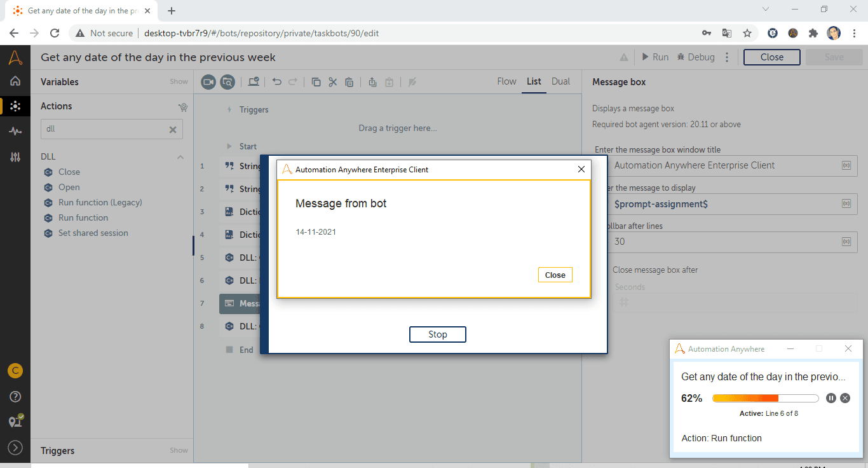Stop the bot with X circle icon
Image resolution: width=868 pixels, height=468 pixels.
coord(845,398)
